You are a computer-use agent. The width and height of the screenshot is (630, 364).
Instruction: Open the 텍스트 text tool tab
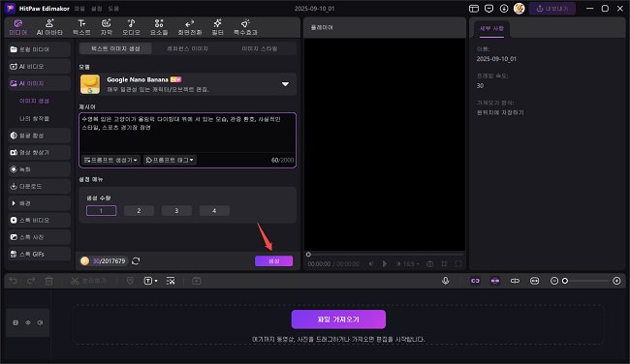[81, 27]
